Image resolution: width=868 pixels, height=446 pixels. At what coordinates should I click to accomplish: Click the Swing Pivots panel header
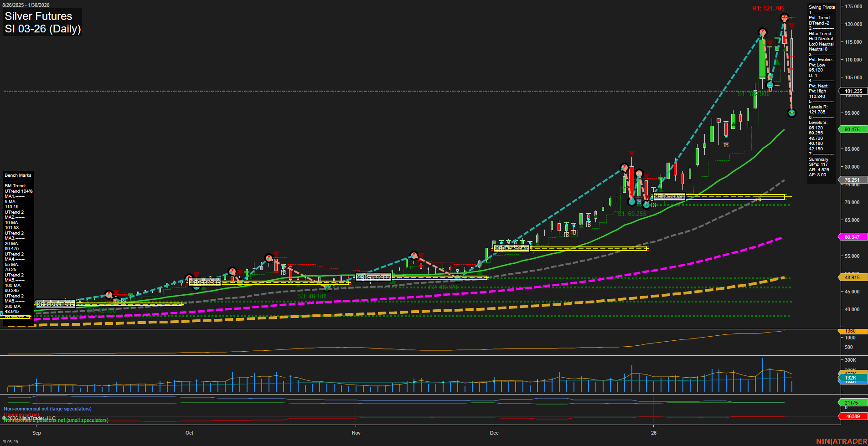point(821,7)
